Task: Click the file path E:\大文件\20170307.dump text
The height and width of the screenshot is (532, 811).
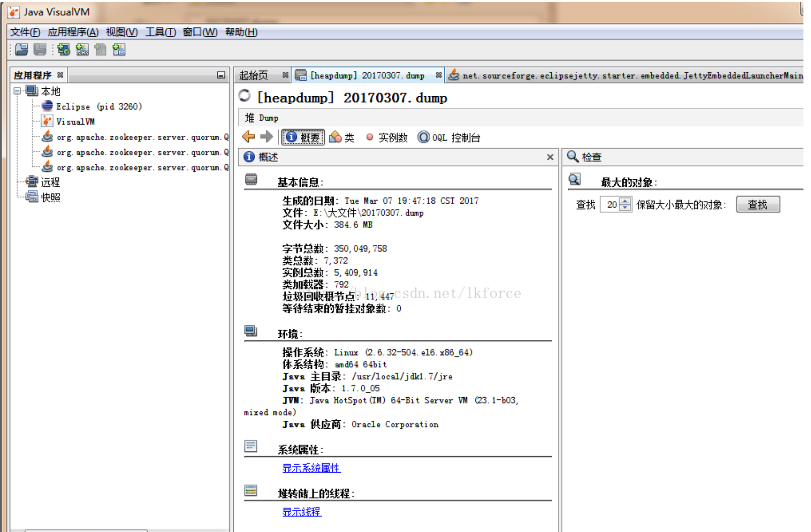Action: click(x=369, y=213)
